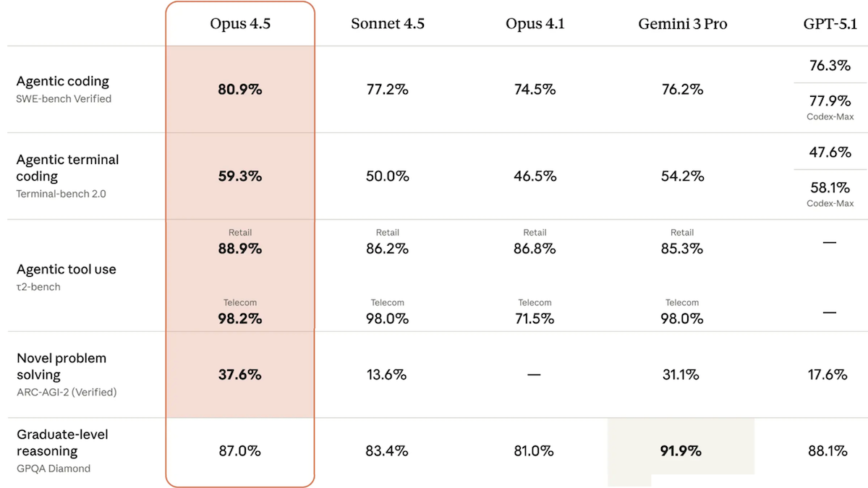Viewport: 868px width, 488px height.
Task: Click the 77.9% Codex-Max SWE-bench value
Action: [x=830, y=101]
